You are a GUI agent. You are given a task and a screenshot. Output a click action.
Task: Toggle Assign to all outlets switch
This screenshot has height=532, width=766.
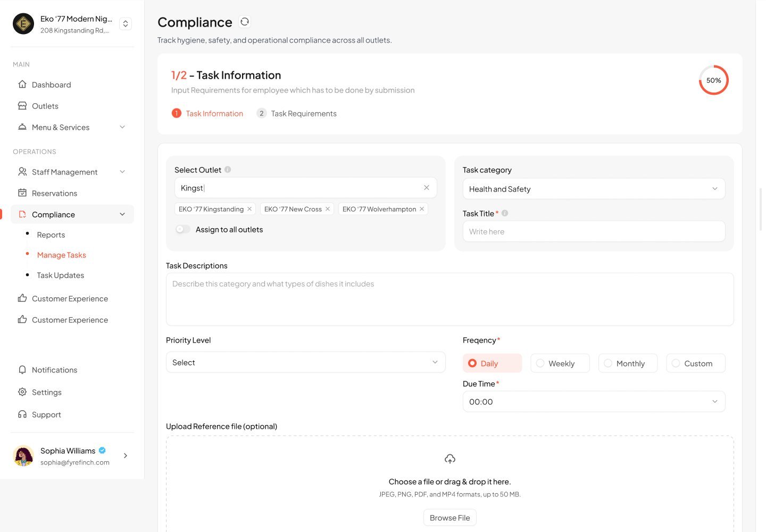tap(182, 229)
